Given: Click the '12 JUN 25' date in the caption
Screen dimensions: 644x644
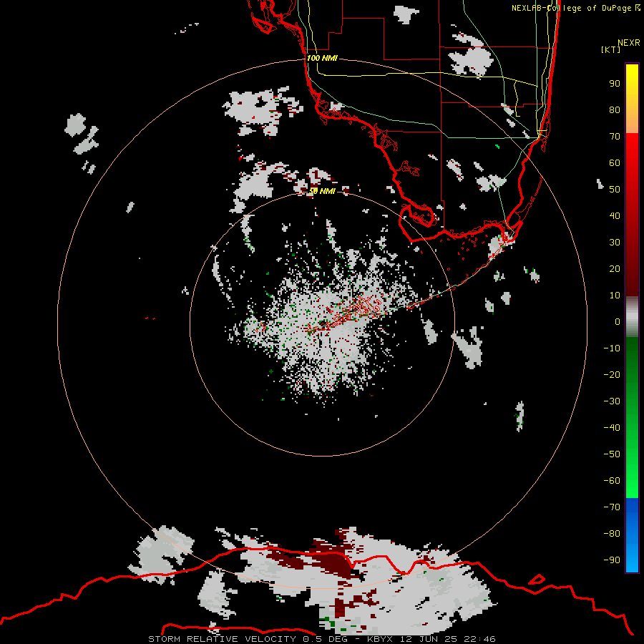Looking at the screenshot, I should click(429, 639).
